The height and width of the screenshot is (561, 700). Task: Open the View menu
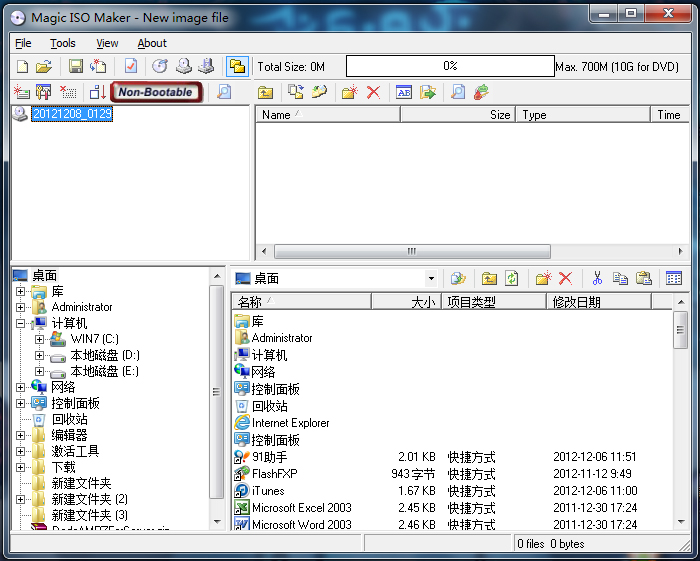(x=107, y=43)
